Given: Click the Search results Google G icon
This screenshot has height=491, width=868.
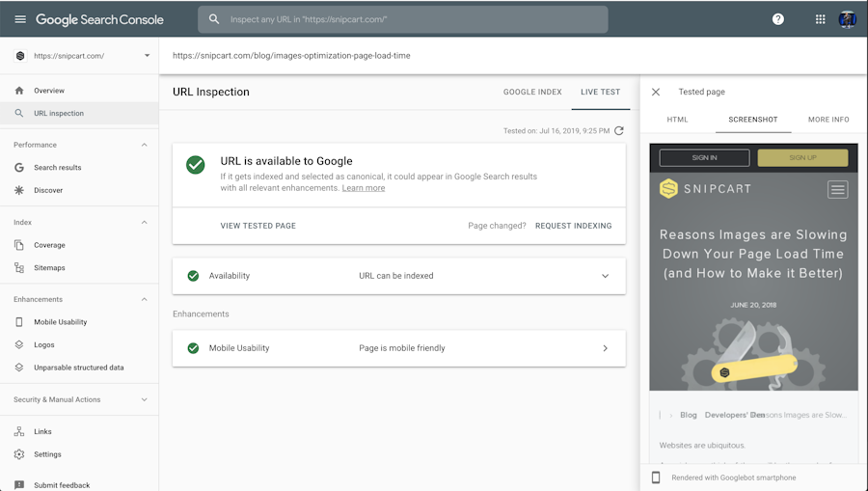Looking at the screenshot, I should click(19, 167).
